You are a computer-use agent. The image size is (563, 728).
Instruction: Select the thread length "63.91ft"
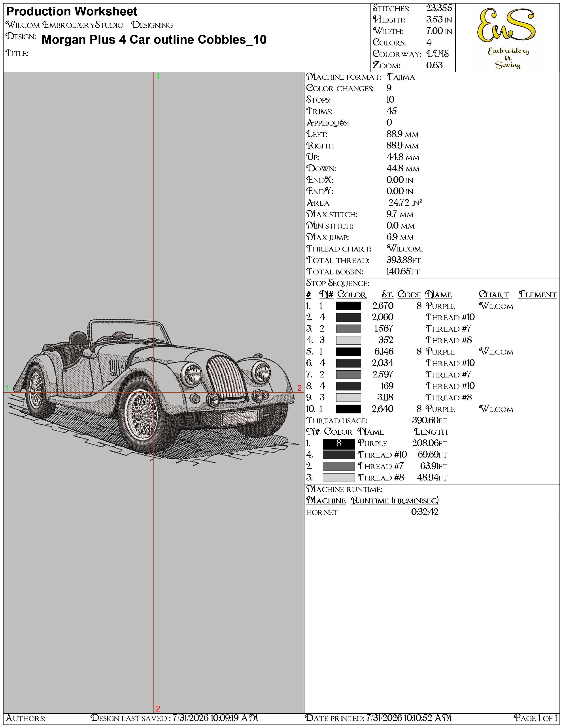[x=434, y=466]
